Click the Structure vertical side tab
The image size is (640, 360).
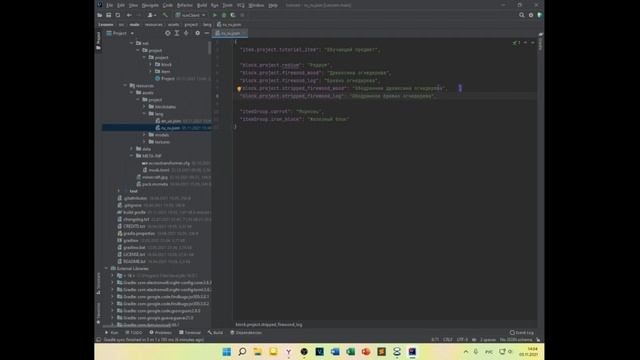[98, 283]
